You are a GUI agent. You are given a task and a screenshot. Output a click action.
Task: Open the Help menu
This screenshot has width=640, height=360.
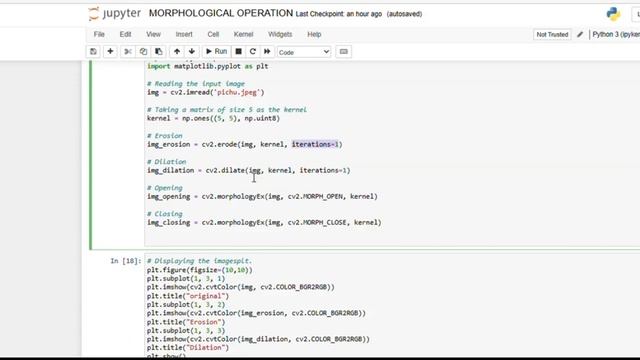click(314, 34)
